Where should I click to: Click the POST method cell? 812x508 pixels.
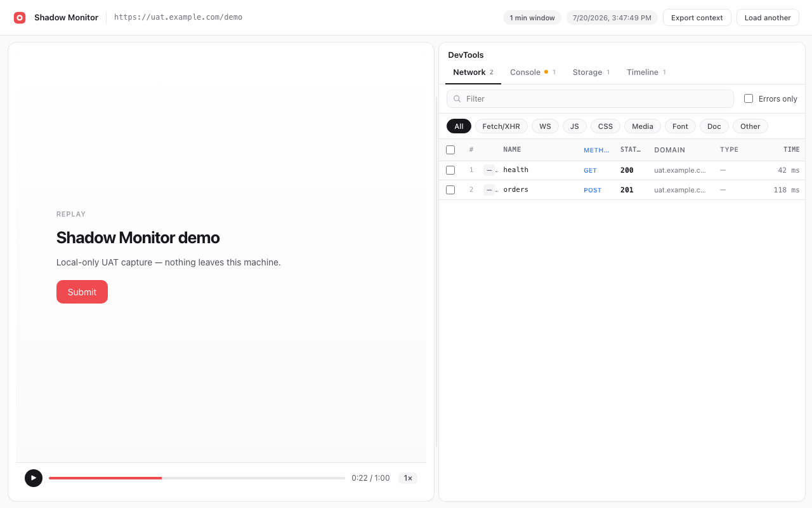point(593,190)
